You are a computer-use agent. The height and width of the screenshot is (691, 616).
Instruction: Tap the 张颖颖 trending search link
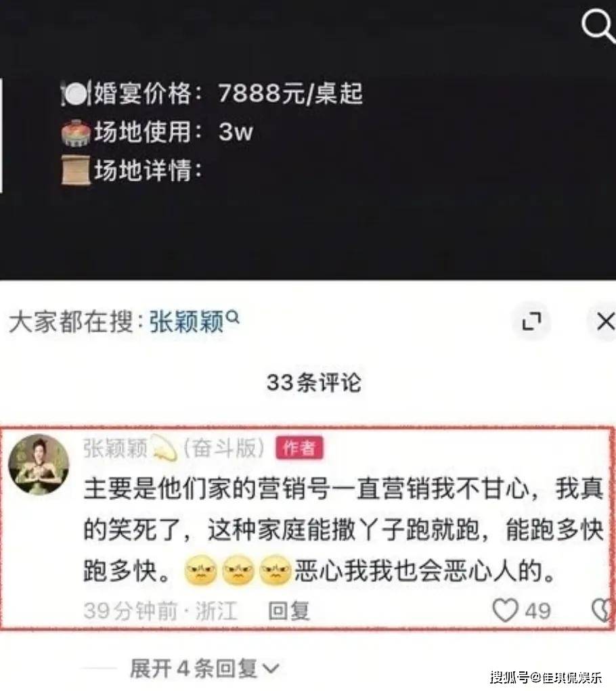pos(187,321)
